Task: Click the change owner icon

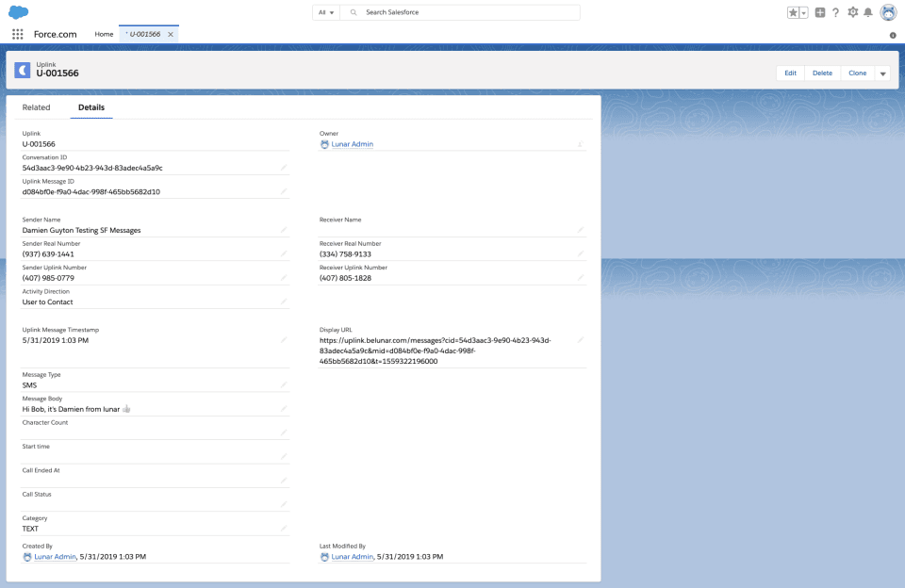Action: pyautogui.click(x=580, y=144)
